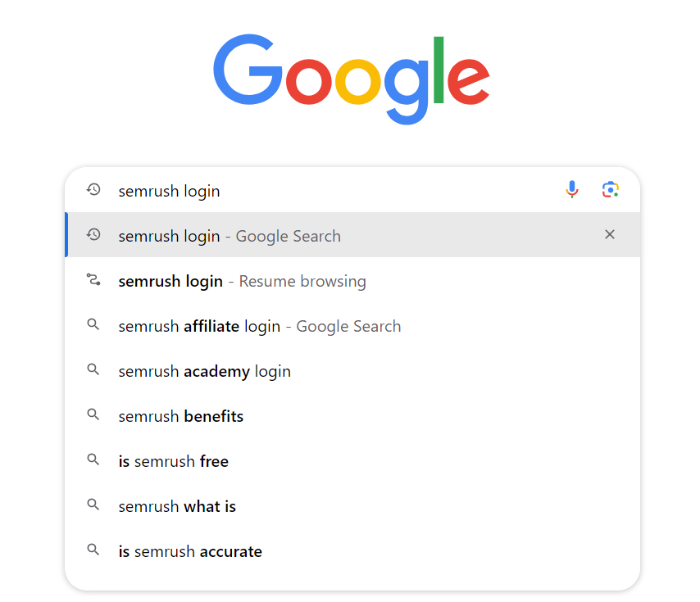Choose the 'is semrush free' suggestion

tap(174, 460)
